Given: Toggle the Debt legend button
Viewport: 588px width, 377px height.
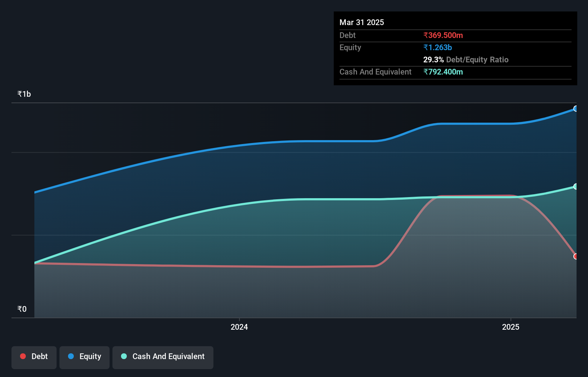Looking at the screenshot, I should [x=34, y=357].
